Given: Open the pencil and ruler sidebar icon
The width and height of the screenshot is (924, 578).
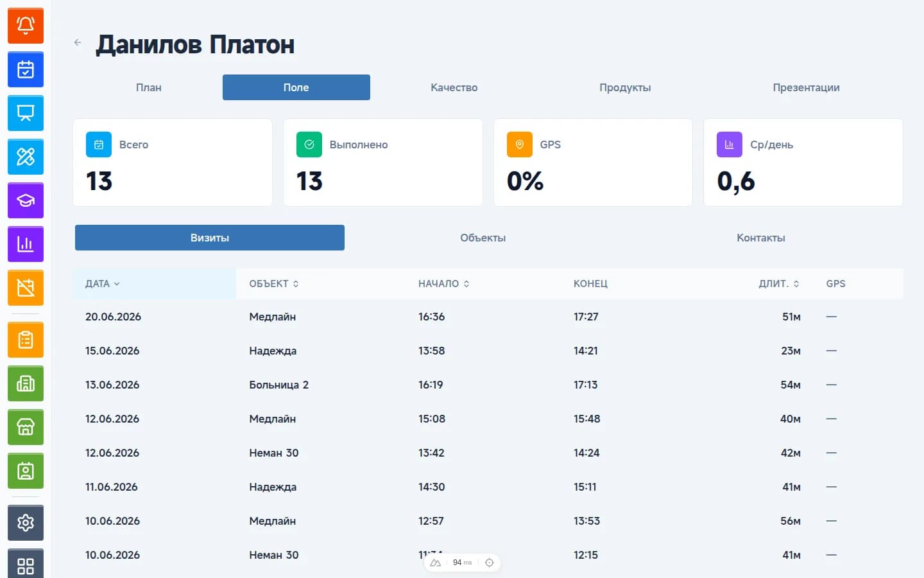Looking at the screenshot, I should coord(26,157).
